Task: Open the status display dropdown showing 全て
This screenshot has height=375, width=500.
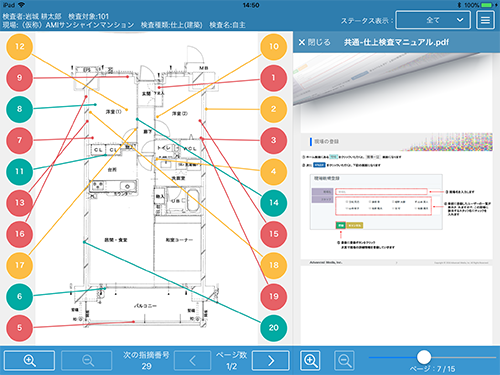Action: 433,20
